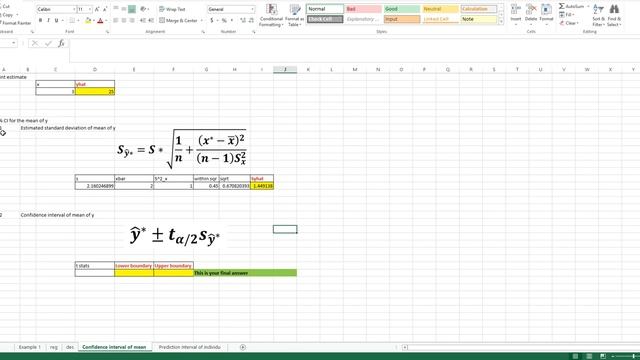
Task: Click Decrease Decimal icon
Action: tap(251, 20)
